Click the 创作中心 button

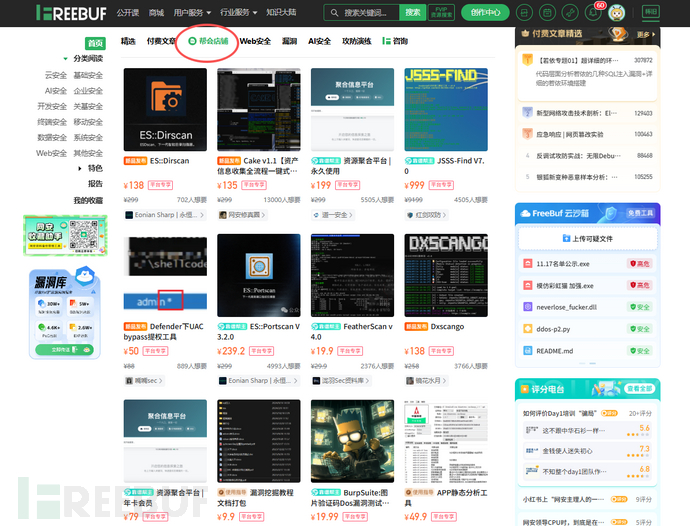click(487, 13)
